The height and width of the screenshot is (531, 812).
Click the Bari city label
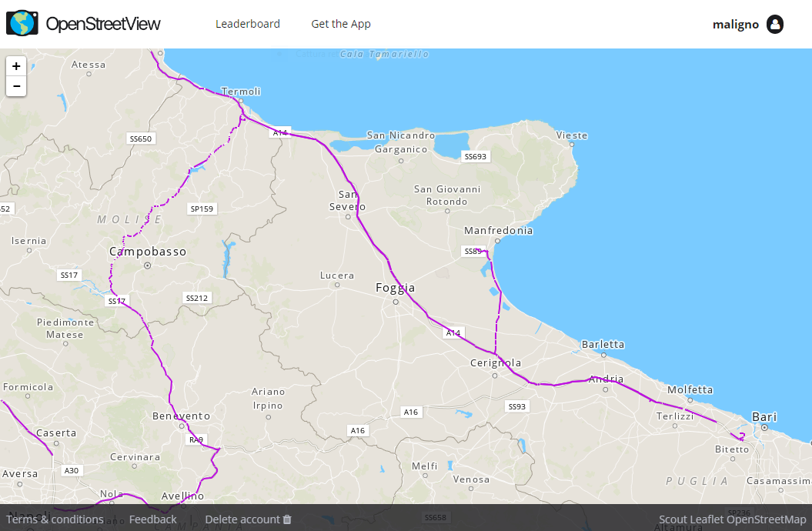764,416
